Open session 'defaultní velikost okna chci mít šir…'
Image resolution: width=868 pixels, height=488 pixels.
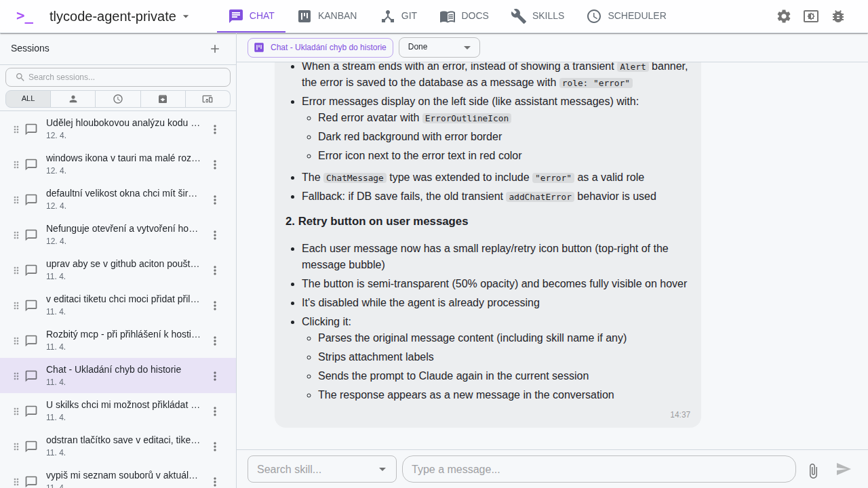118,199
